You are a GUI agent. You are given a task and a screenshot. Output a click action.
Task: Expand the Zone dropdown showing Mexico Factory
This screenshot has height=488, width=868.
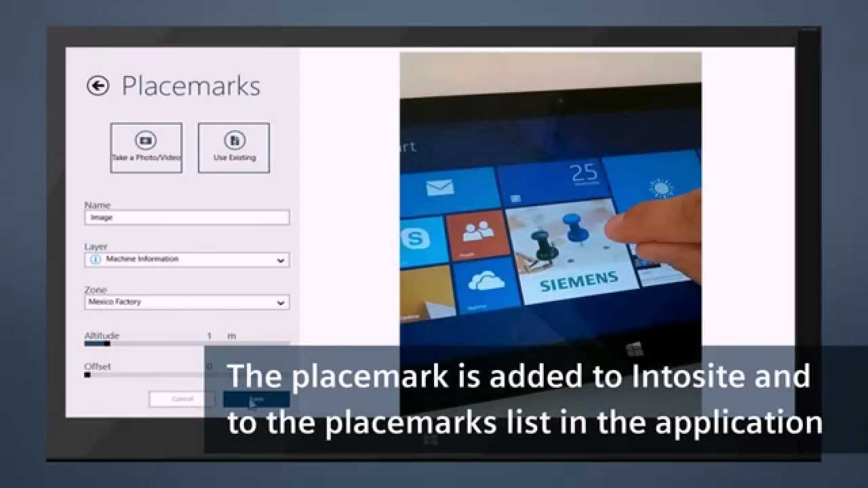click(x=187, y=302)
